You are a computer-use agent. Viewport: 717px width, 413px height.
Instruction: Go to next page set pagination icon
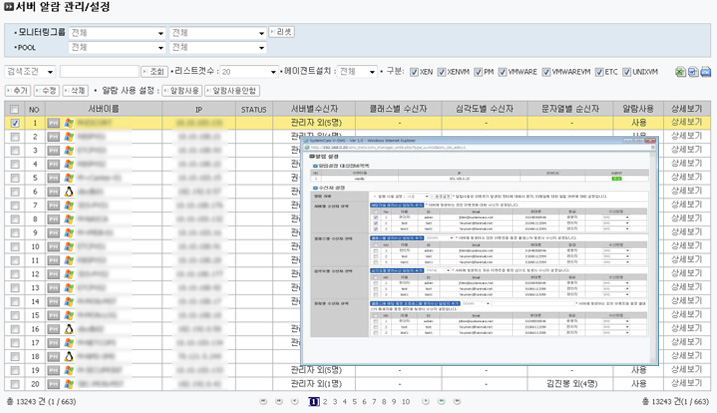(x=441, y=401)
